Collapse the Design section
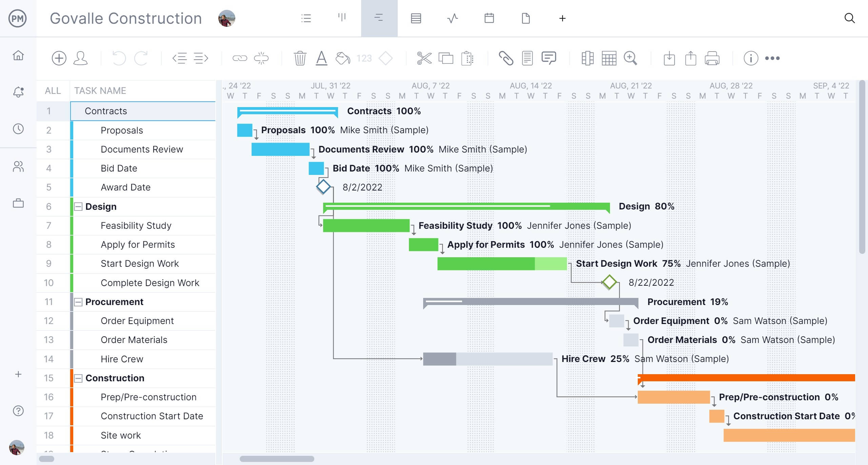 tap(78, 207)
